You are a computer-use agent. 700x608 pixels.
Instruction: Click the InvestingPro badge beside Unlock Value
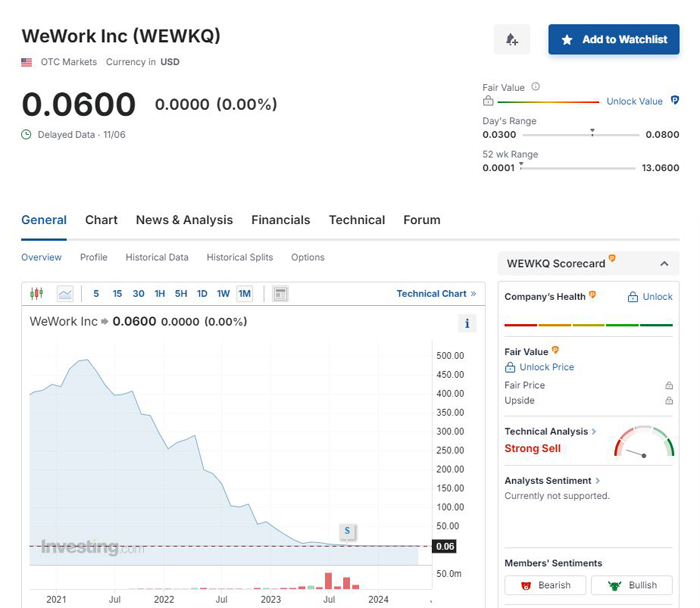(x=675, y=100)
